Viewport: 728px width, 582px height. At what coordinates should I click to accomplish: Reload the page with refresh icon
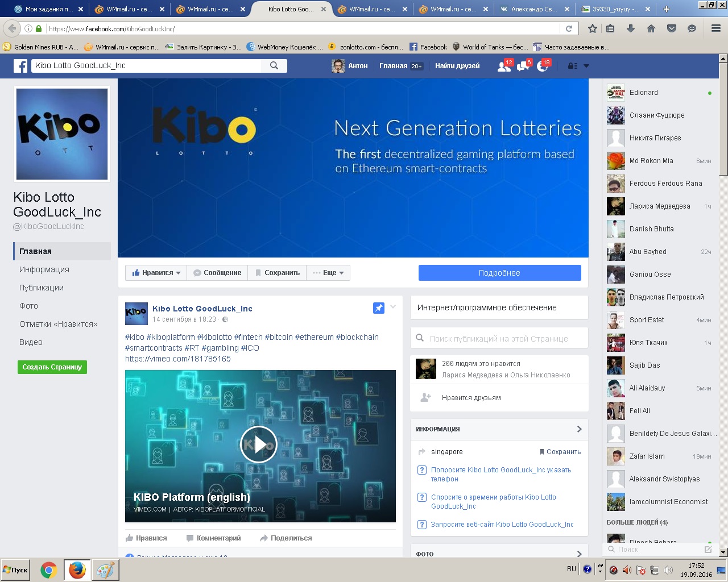pyautogui.click(x=569, y=28)
